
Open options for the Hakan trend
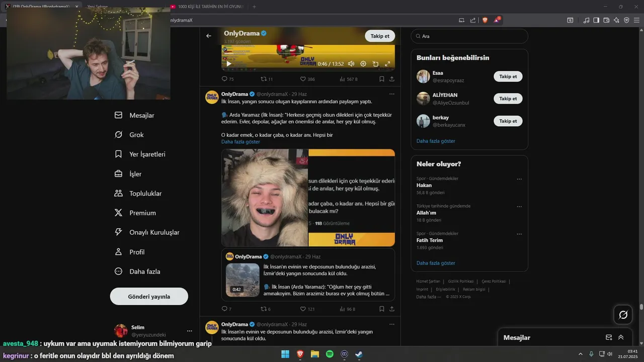click(519, 179)
